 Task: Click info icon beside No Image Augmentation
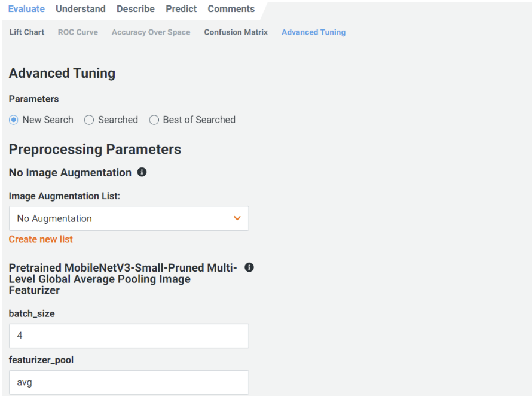click(x=142, y=172)
